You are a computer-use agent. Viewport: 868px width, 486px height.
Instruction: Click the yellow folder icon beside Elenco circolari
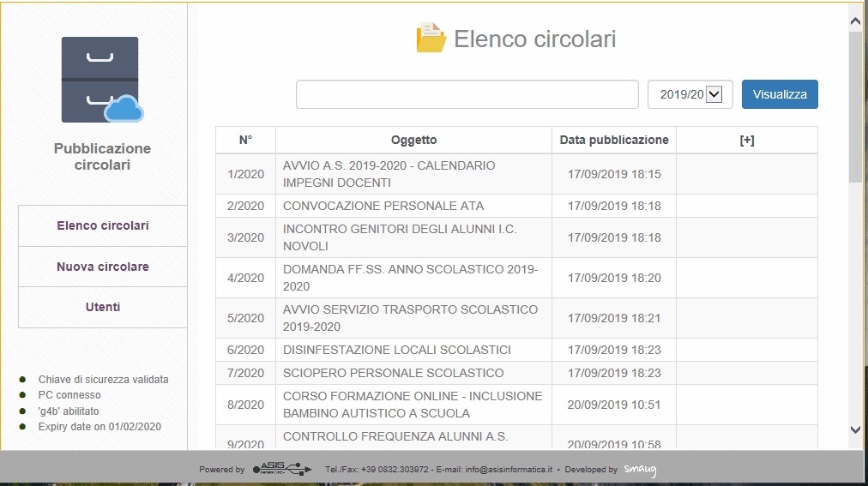[x=431, y=38]
